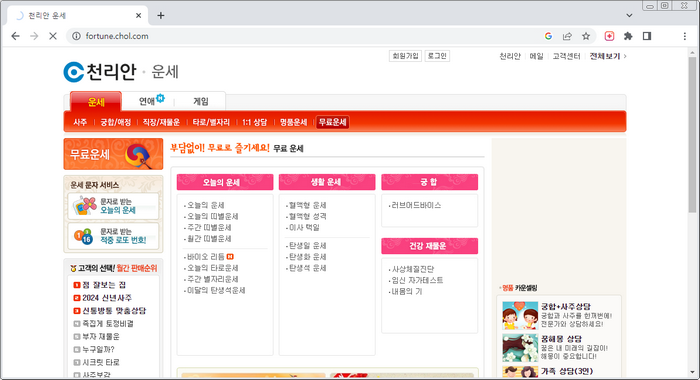This screenshot has height=380, width=700.
Task: Open the Extensions puzzle icon
Action: [628, 36]
